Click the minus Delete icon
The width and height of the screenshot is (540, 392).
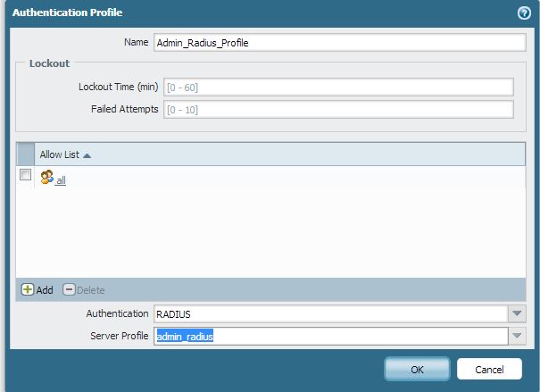pyautogui.click(x=69, y=289)
